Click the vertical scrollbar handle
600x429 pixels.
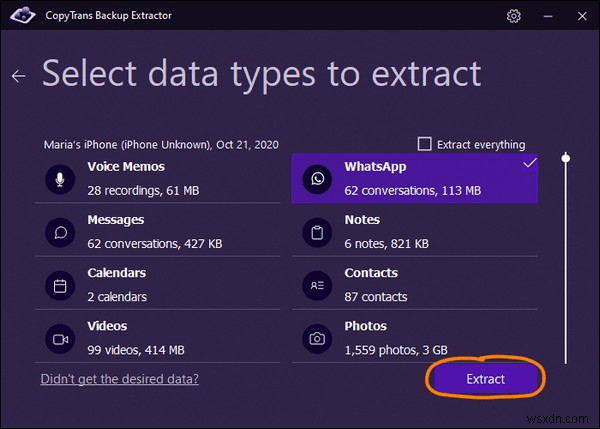coord(566,158)
